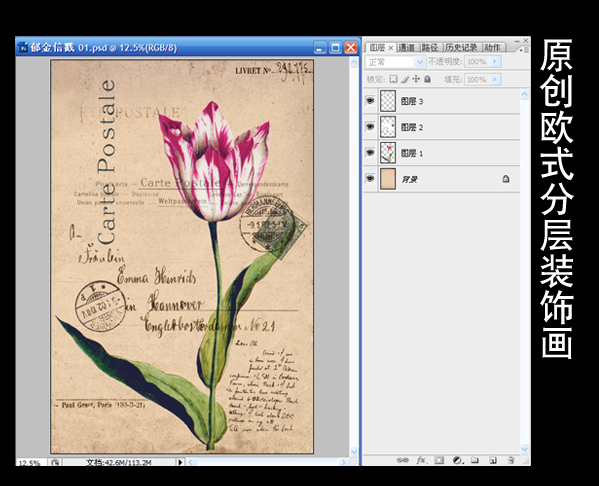
Task: Click the lock all padlock icon
Action: pos(427,79)
